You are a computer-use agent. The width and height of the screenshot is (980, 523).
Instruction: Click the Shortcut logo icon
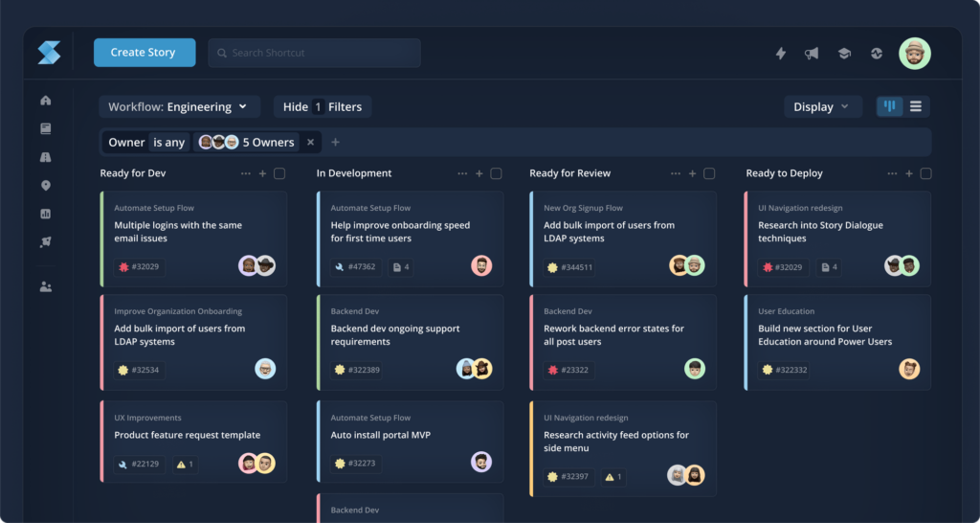49,53
